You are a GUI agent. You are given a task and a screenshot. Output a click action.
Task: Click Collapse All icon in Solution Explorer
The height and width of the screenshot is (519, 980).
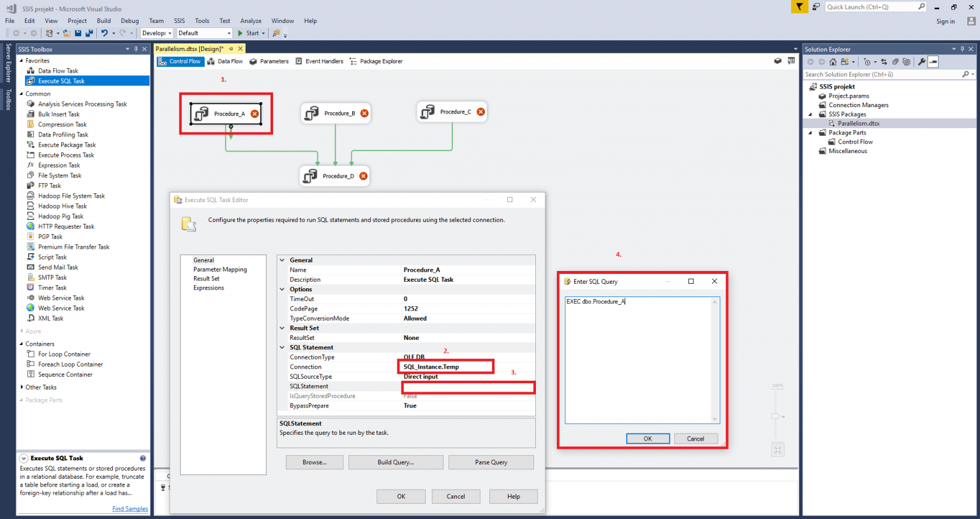pos(895,62)
